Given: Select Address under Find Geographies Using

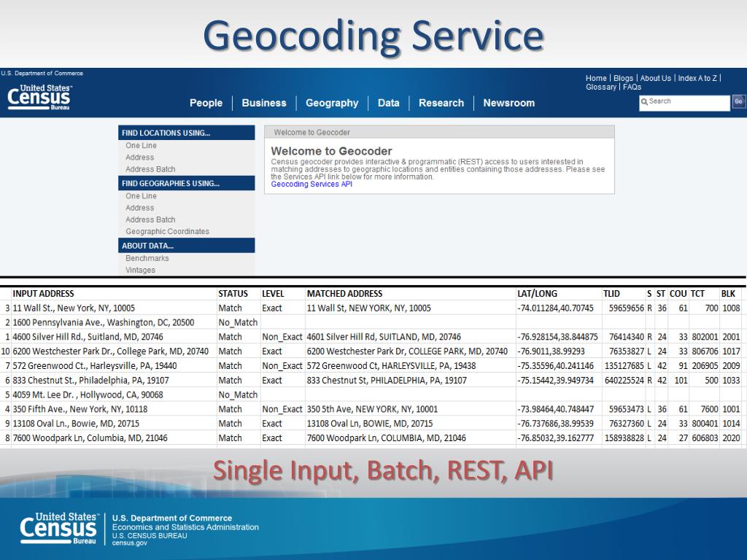Looking at the screenshot, I should click(x=139, y=208).
